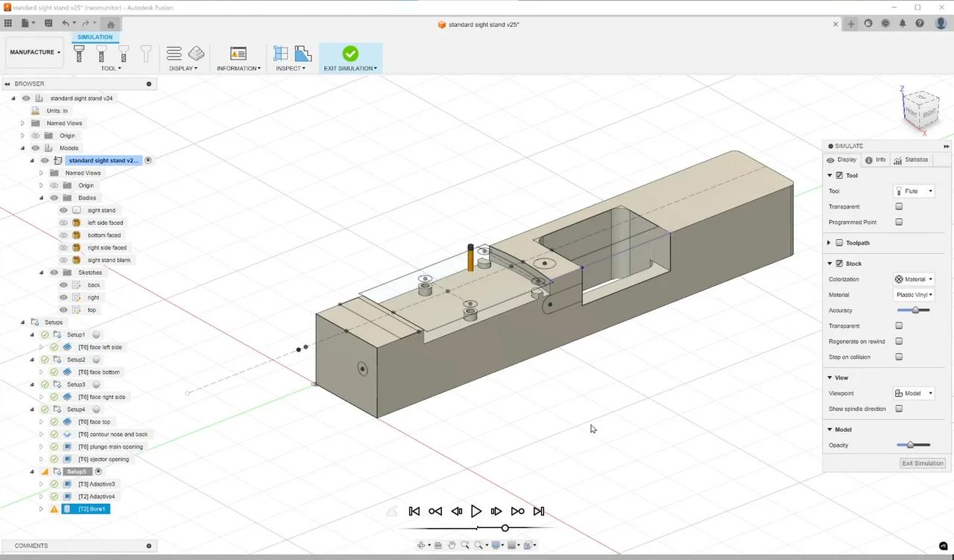
Task: Jump to simulation start
Action: click(x=414, y=511)
